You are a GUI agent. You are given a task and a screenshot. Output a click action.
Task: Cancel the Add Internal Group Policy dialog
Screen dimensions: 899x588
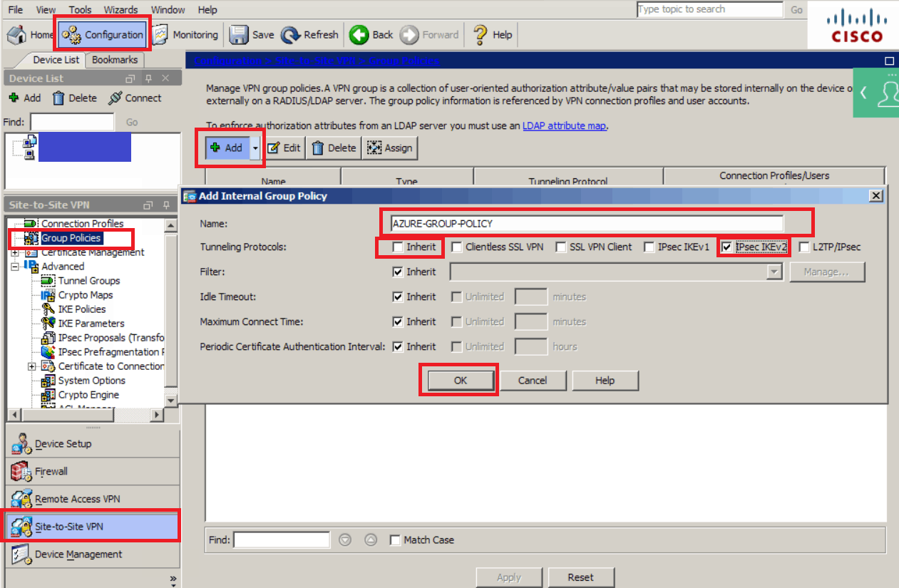tap(533, 381)
